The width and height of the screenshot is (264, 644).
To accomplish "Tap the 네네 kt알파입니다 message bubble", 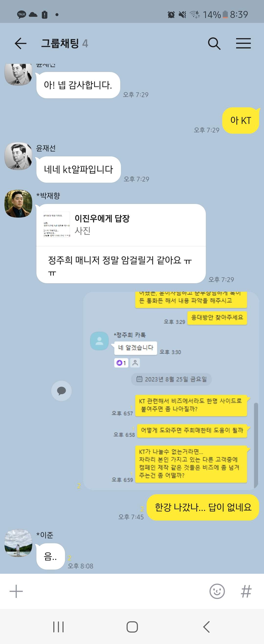I will (79, 170).
